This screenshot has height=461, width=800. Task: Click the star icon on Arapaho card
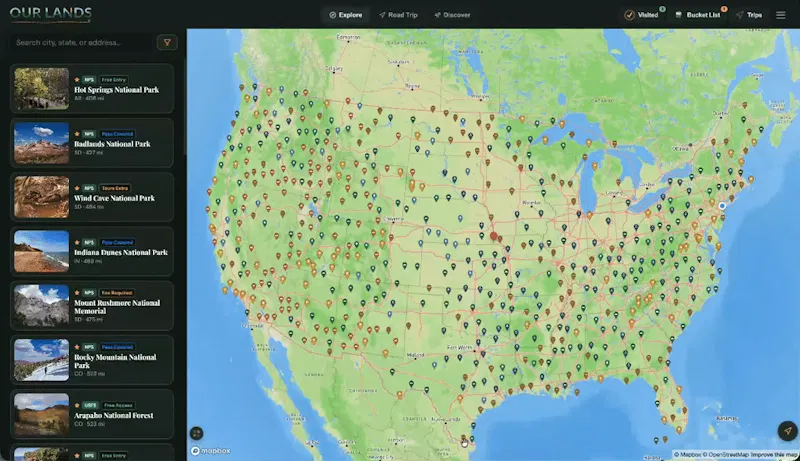point(77,405)
